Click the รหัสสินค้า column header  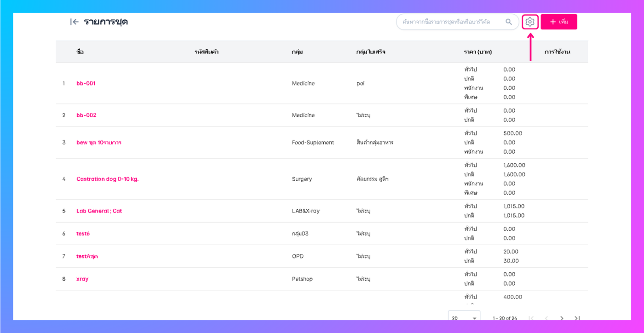(207, 52)
